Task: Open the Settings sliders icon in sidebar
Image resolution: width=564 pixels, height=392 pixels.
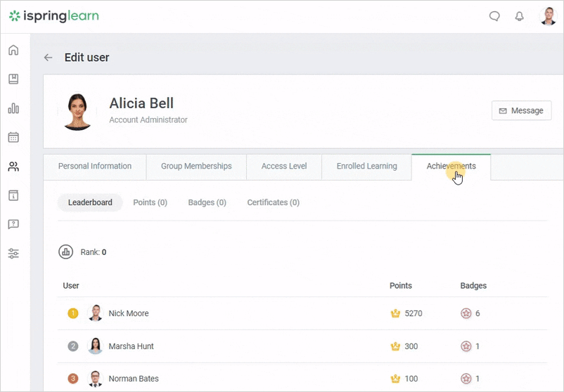Action: point(13,254)
